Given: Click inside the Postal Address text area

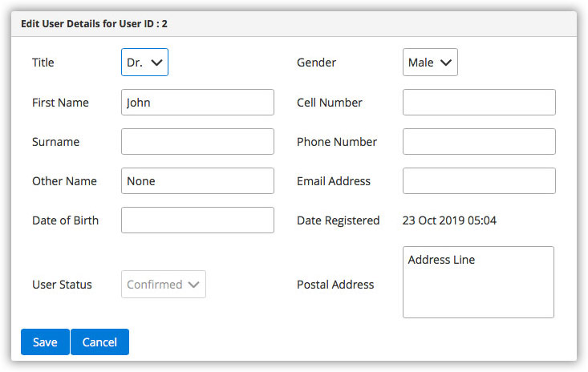Looking at the screenshot, I should click(478, 282).
